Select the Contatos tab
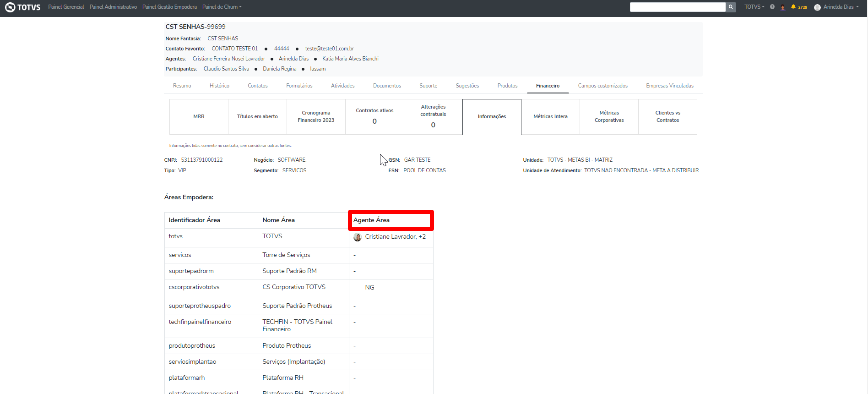This screenshot has height=394, width=868. [x=258, y=86]
